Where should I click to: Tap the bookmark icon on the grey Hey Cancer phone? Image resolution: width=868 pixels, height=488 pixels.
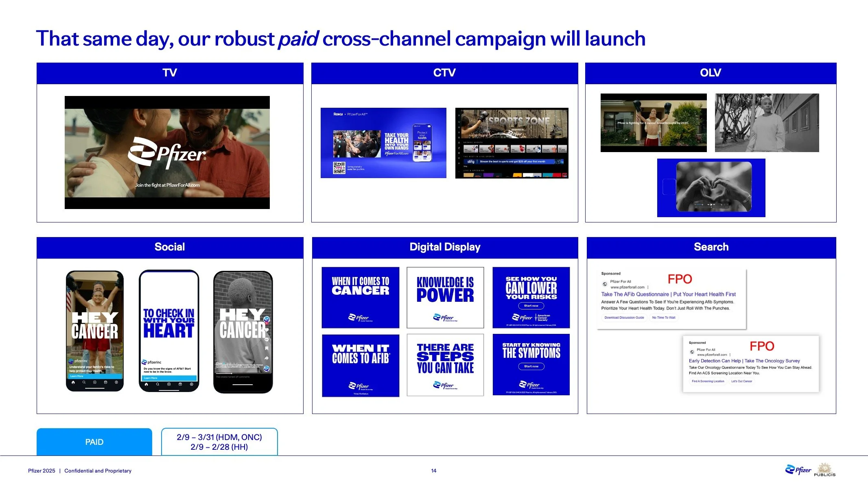point(267,349)
